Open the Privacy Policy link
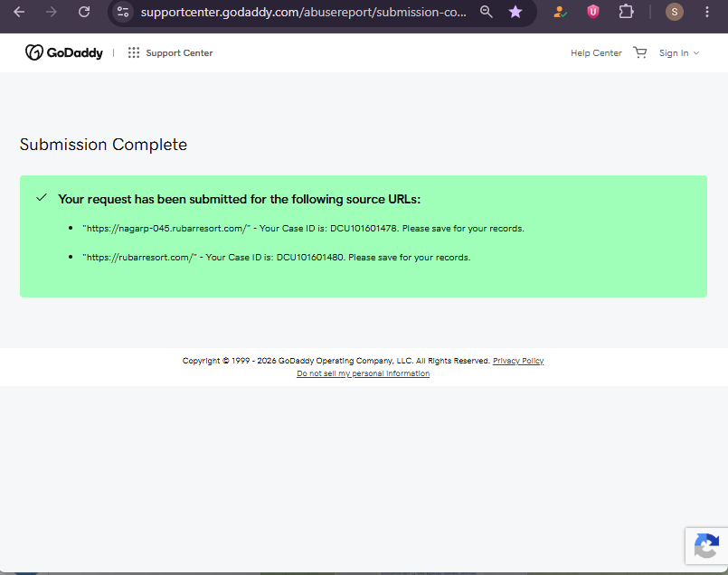Screen dimensions: 728x575 (x=518, y=361)
